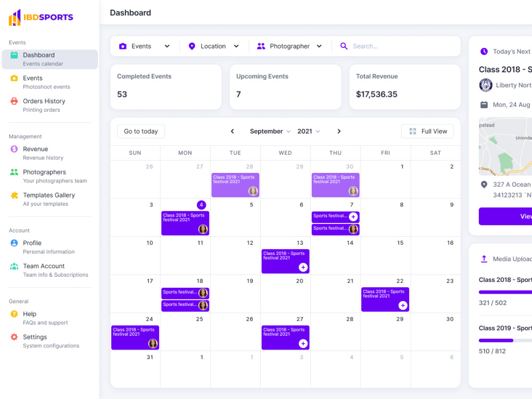The height and width of the screenshot is (399, 532).
Task: Open Full View of the calendar
Action: click(x=427, y=131)
